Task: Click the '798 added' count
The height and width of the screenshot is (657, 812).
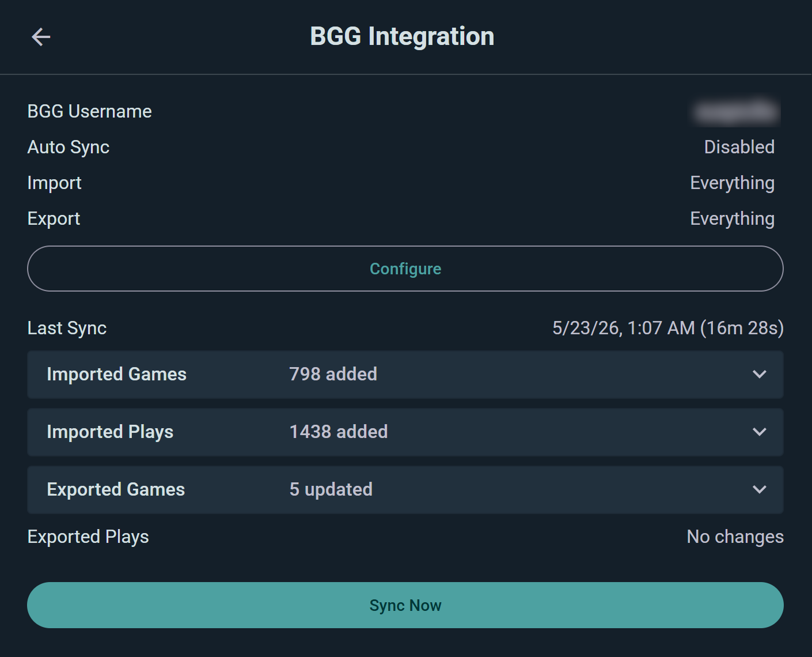Action: pos(333,374)
